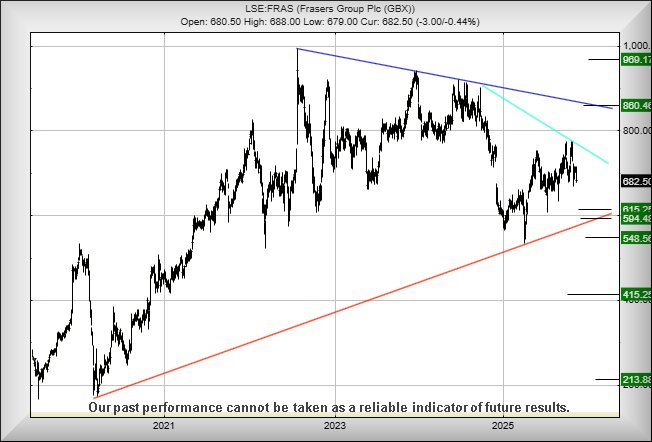Select the Open/High/Low/Cur price summary line
Viewport: 652px width, 442px height.
tap(326, 21)
